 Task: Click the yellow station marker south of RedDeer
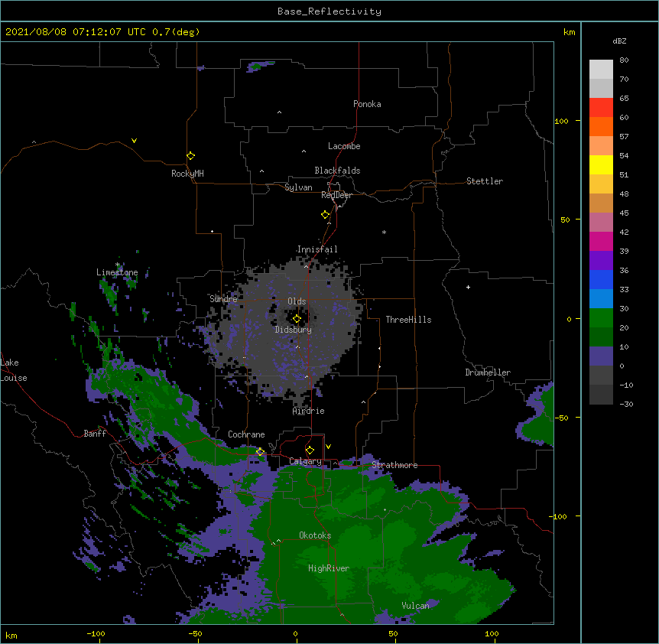point(326,215)
